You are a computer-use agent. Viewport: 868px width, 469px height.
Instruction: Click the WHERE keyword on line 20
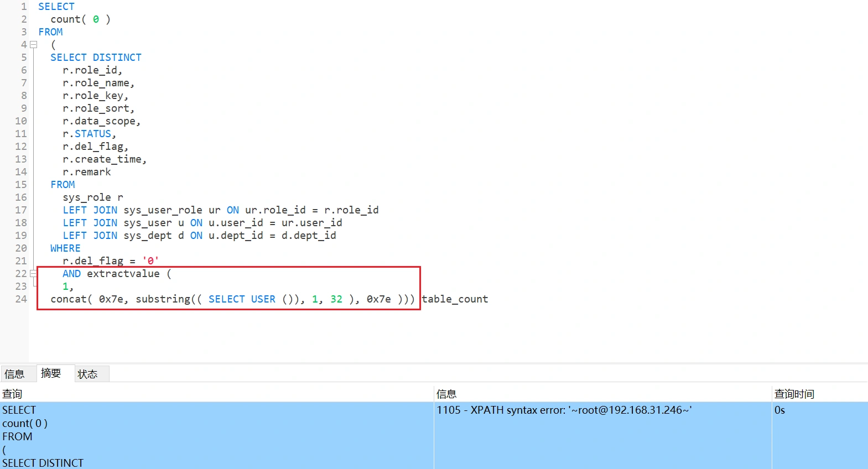click(x=65, y=248)
